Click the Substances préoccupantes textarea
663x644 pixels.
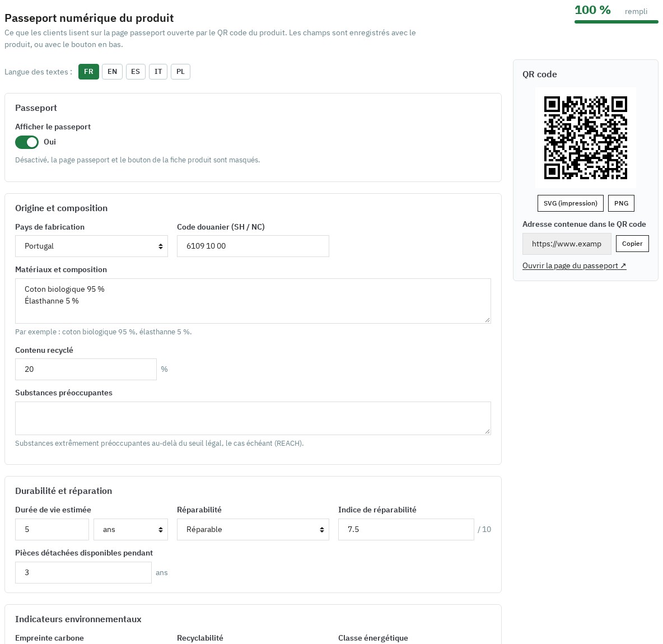pyautogui.click(x=253, y=418)
